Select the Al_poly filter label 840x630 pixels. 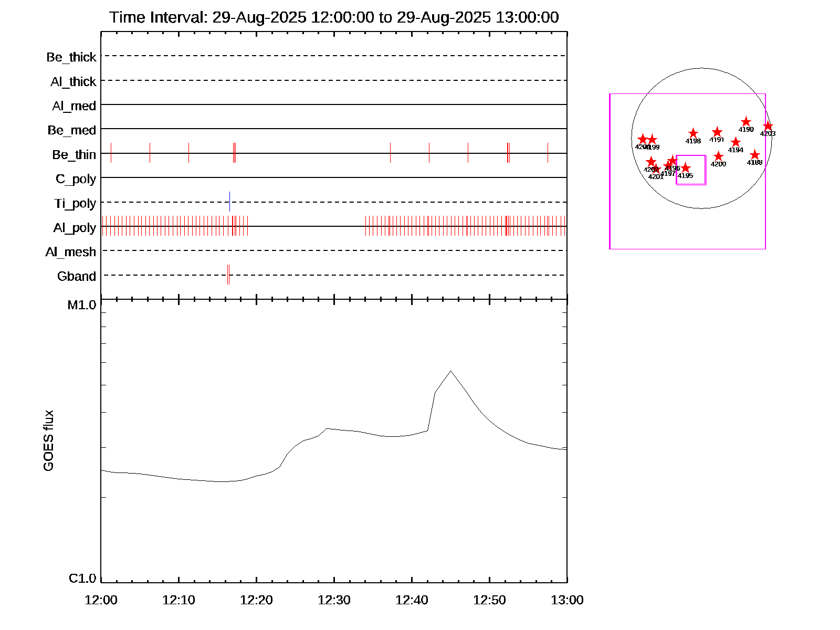75,227
